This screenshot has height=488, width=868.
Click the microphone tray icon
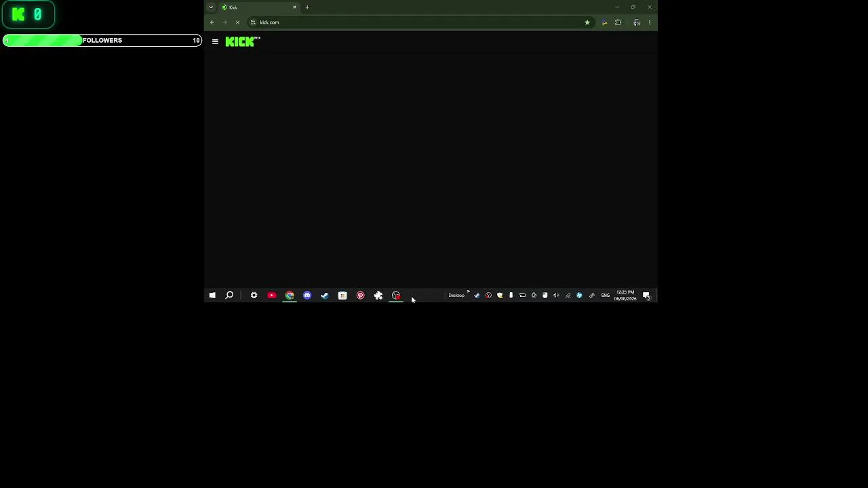[x=511, y=296]
